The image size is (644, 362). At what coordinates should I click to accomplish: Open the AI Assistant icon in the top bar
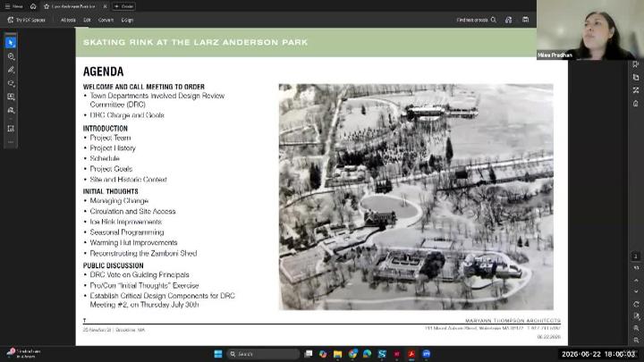[508, 20]
